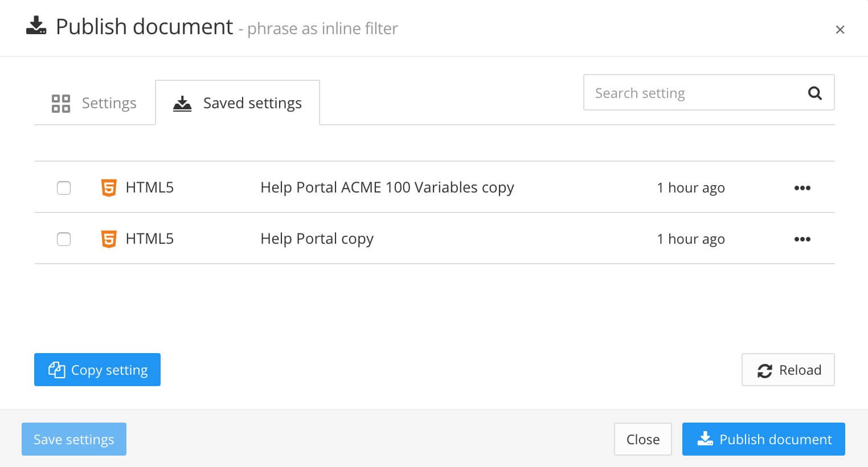Click the Saved settings download icon
This screenshot has height=467, width=868.
182,103
